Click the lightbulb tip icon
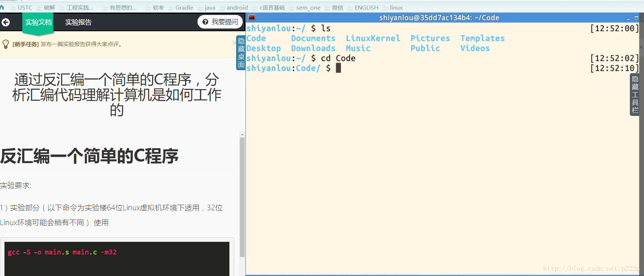Image resolution: width=644 pixels, height=276 pixels. pyautogui.click(x=6, y=44)
